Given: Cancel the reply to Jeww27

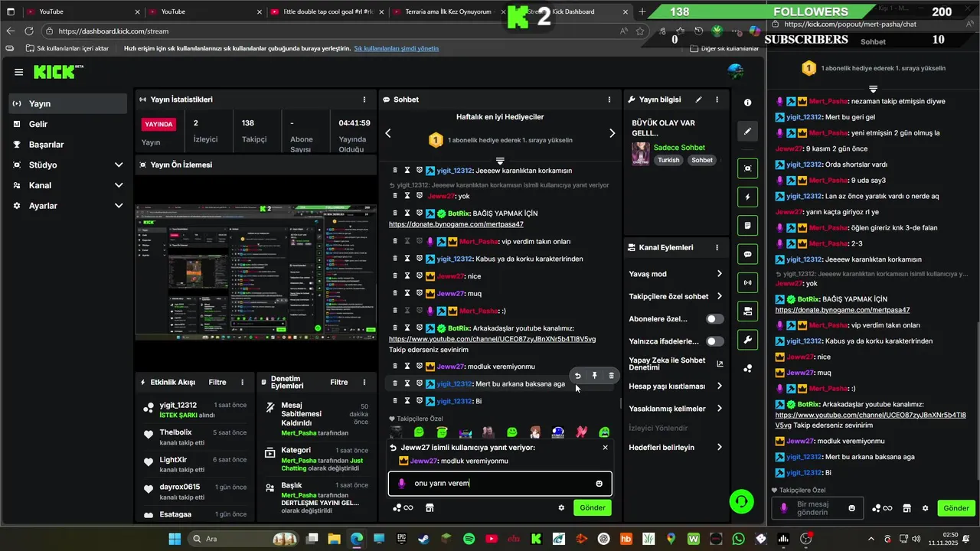Looking at the screenshot, I should pos(605,448).
